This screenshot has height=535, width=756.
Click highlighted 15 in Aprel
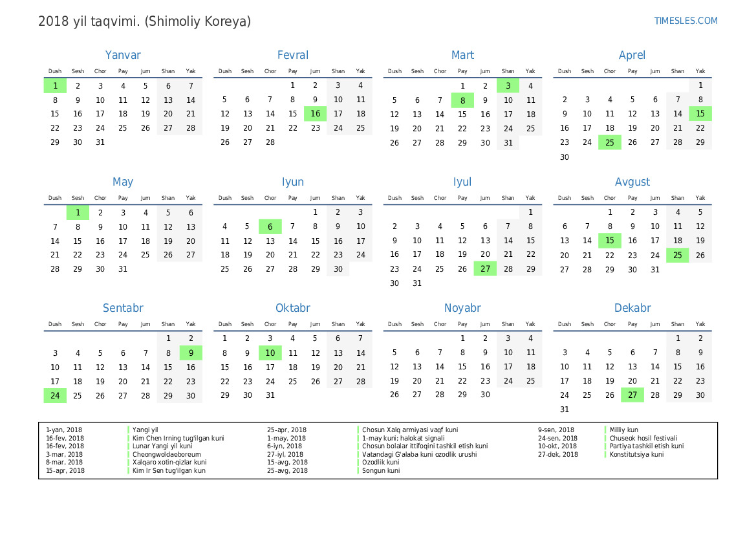point(700,114)
